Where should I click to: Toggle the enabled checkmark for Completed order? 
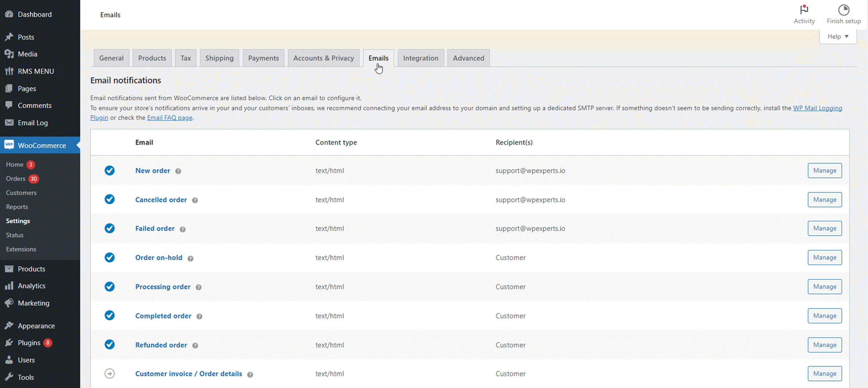coord(109,315)
